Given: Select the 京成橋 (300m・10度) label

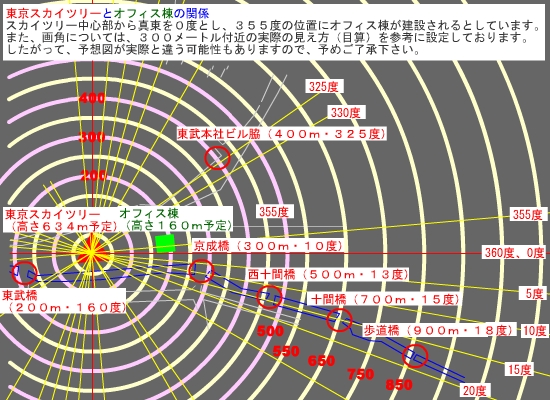Looking at the screenshot, I should 269,246.
